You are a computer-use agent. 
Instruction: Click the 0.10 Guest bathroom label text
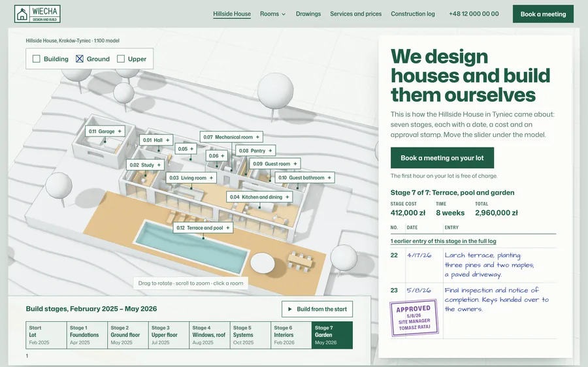301,178
